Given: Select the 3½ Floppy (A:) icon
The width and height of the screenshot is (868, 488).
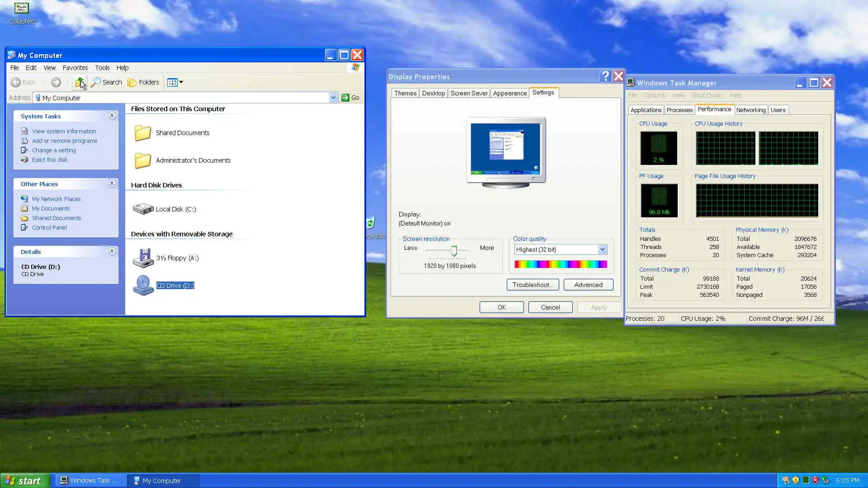Looking at the screenshot, I should [143, 258].
